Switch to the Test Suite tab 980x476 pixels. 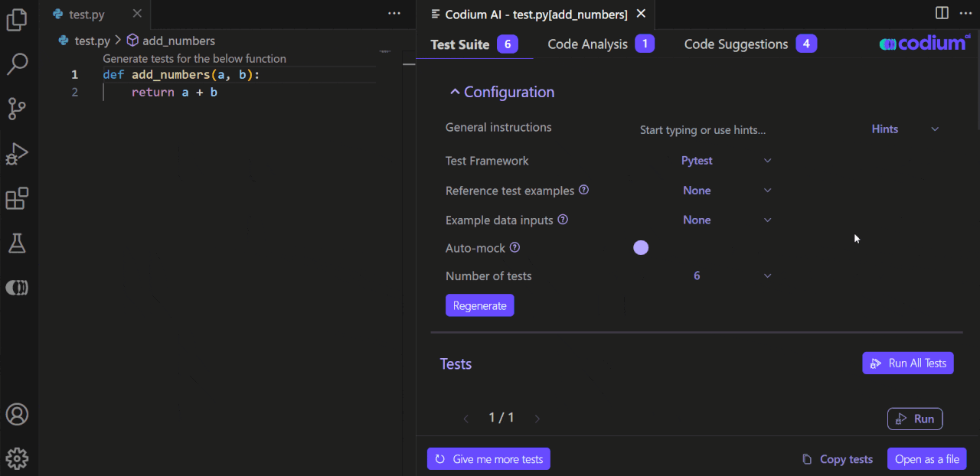474,44
